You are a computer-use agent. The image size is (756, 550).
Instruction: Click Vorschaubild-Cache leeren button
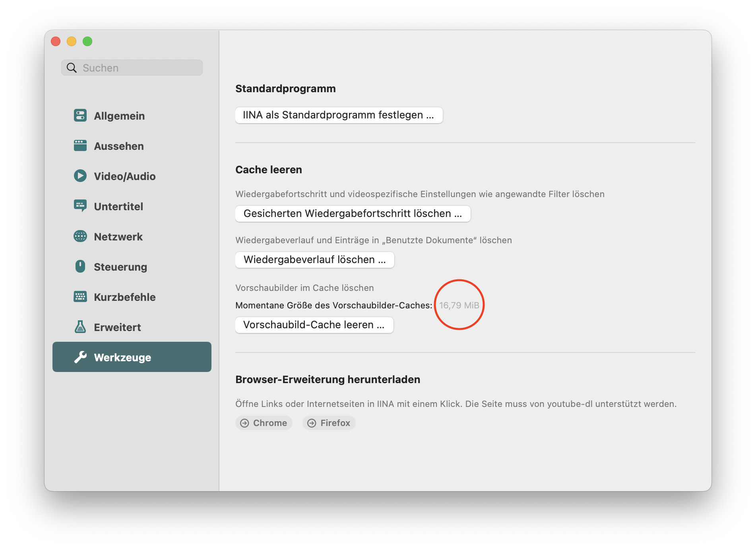pyautogui.click(x=314, y=325)
